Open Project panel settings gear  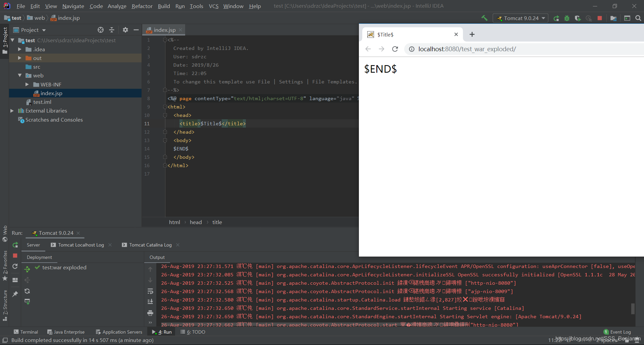pos(125,30)
